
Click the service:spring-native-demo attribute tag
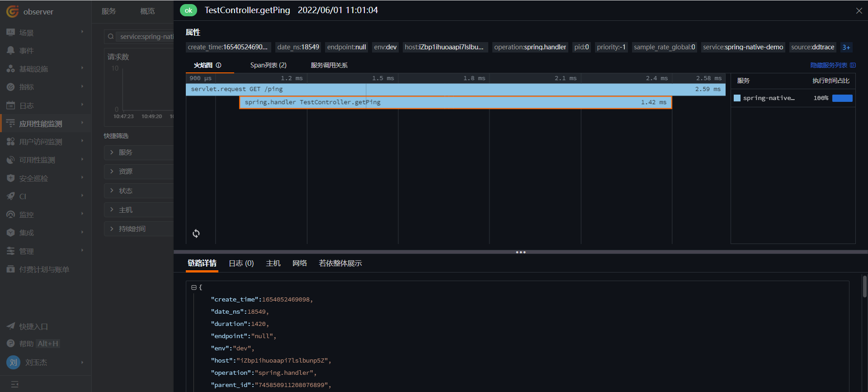[743, 47]
